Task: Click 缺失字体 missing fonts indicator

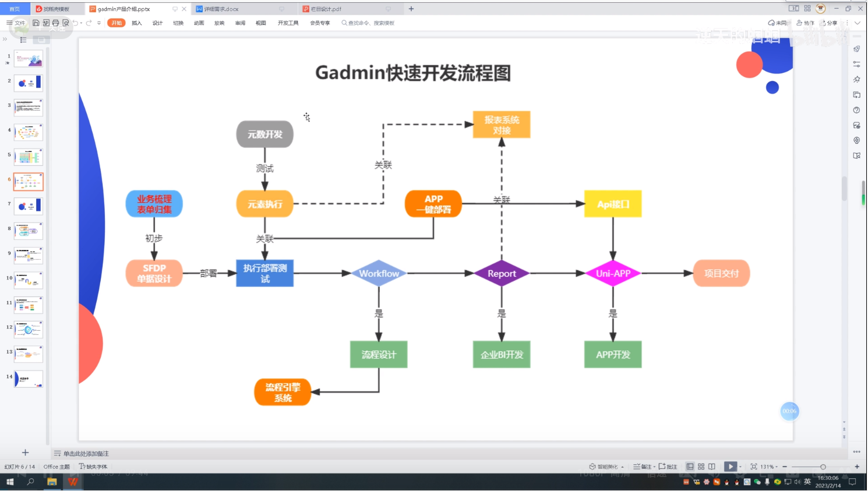Action: tap(93, 467)
